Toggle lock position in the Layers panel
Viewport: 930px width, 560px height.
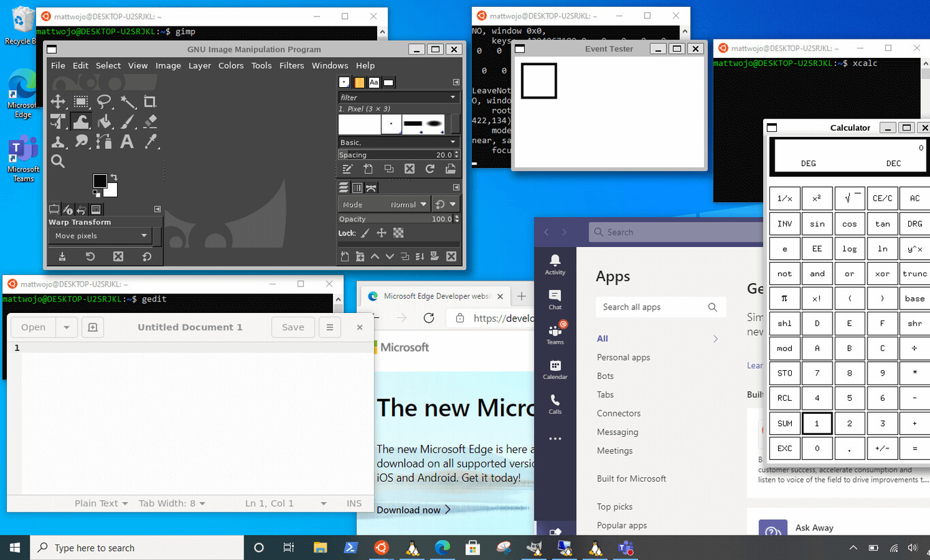pos(382,233)
